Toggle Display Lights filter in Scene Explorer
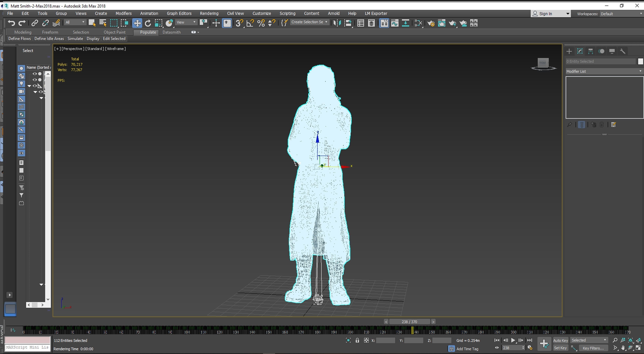This screenshot has height=354, width=644. tap(21, 84)
